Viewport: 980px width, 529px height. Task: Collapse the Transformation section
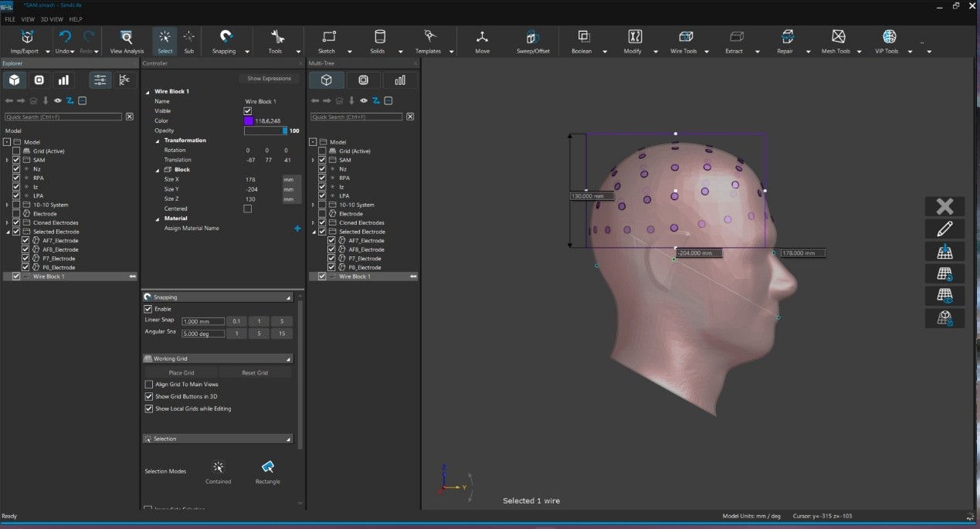pyautogui.click(x=158, y=141)
